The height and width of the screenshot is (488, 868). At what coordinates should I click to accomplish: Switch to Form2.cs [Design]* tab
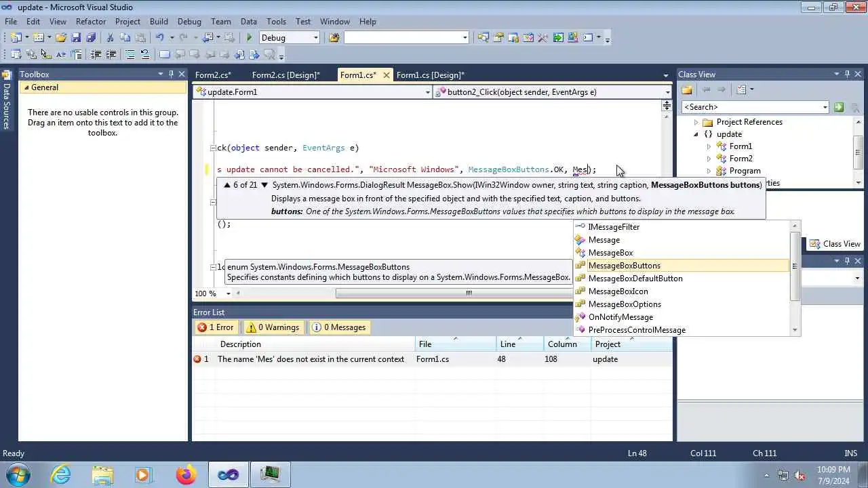(x=285, y=75)
